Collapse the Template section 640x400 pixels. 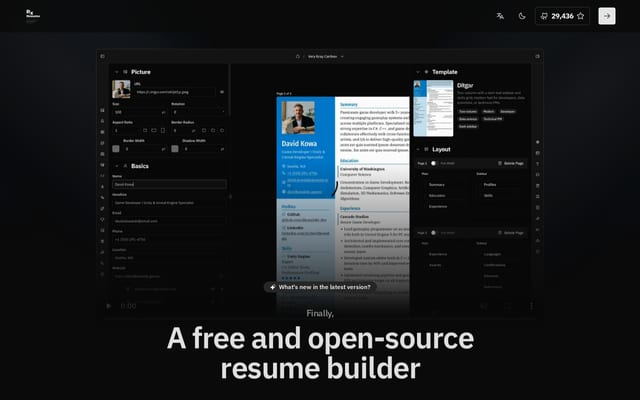coord(418,72)
